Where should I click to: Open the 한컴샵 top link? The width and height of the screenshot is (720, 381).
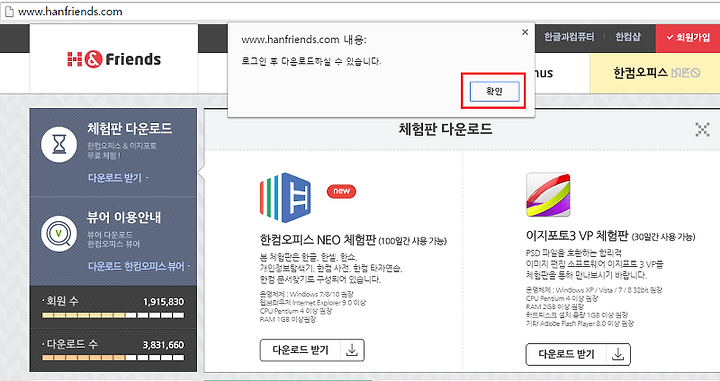[628, 37]
